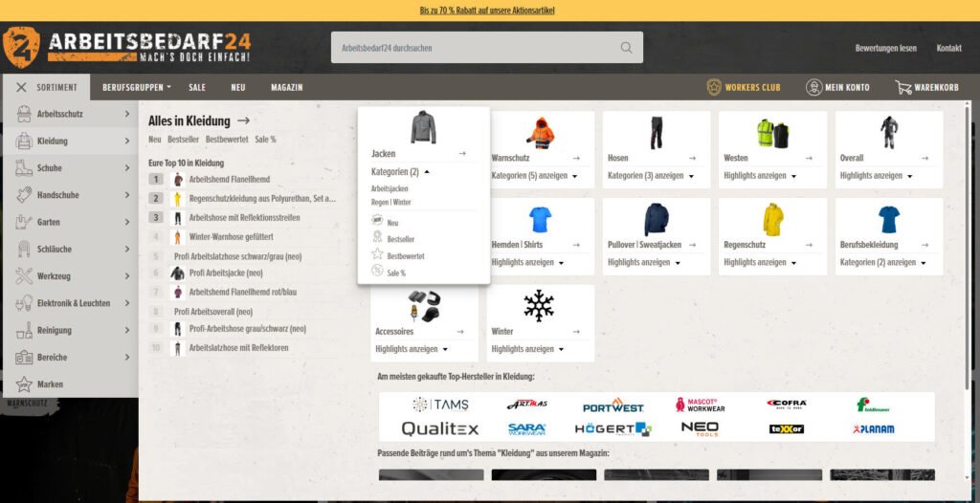
Task: Click the Portwest manufacturer logo
Action: (x=612, y=405)
